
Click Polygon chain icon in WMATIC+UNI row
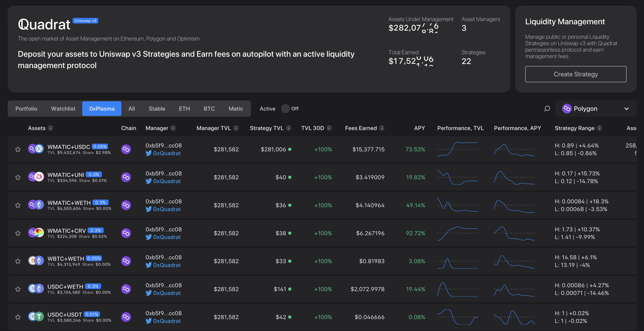[126, 177]
